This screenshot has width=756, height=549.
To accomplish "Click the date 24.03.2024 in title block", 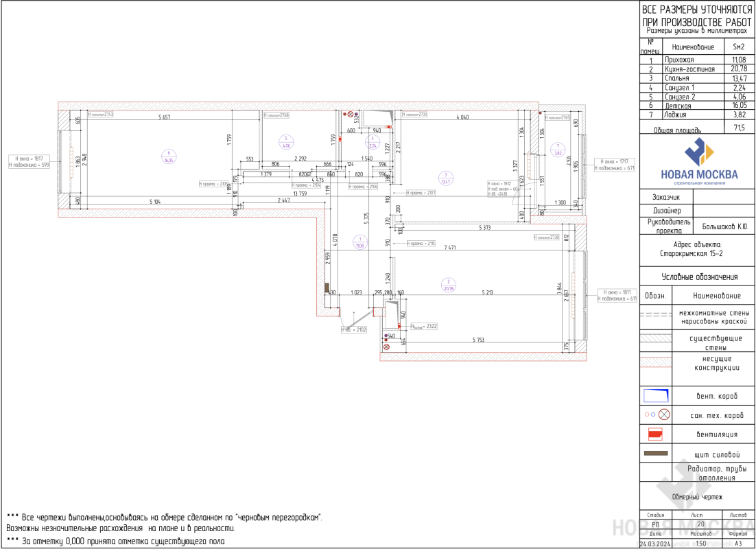I will click(654, 544).
